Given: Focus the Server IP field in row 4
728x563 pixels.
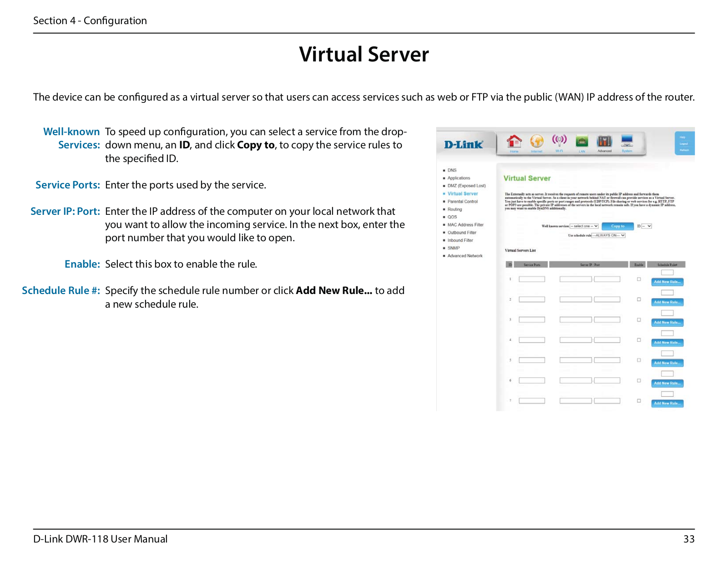Looking at the screenshot, I should (576, 340).
